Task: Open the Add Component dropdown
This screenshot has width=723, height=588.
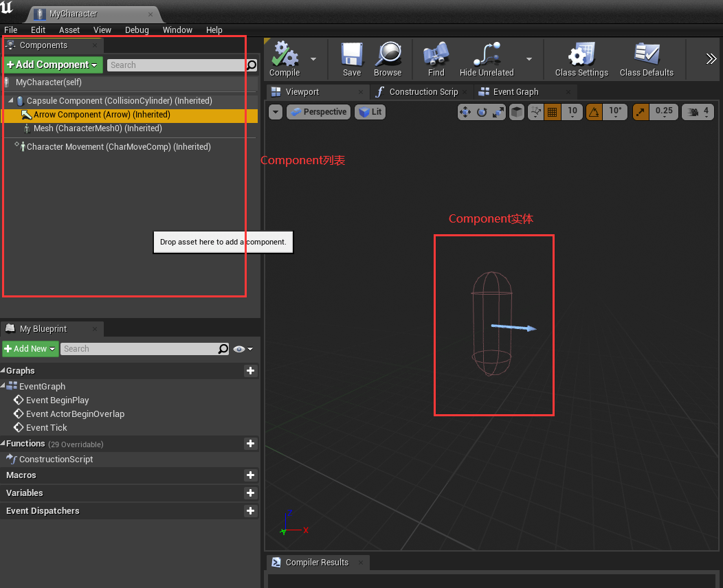Action: pyautogui.click(x=53, y=65)
